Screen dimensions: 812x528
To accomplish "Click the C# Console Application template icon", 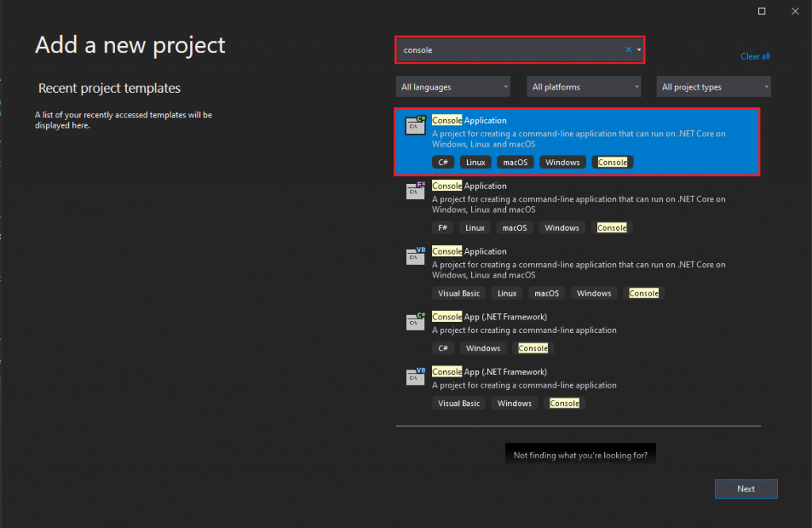I will [415, 125].
